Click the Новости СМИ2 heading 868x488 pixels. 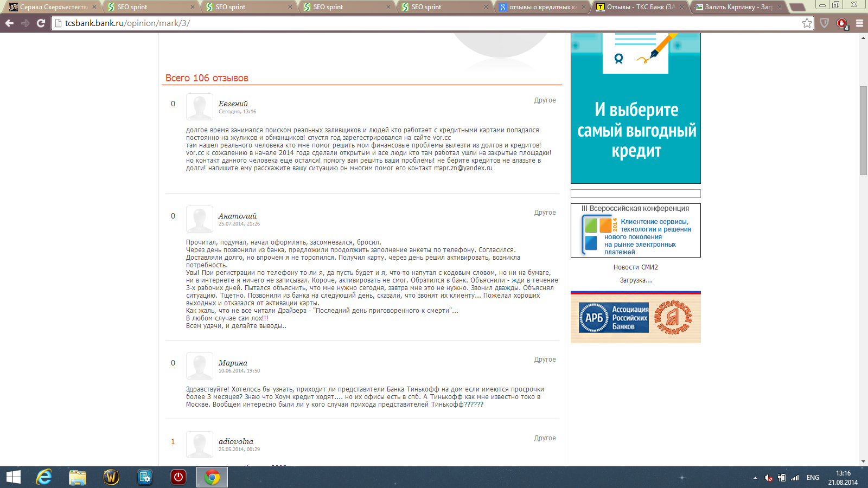[x=635, y=267]
